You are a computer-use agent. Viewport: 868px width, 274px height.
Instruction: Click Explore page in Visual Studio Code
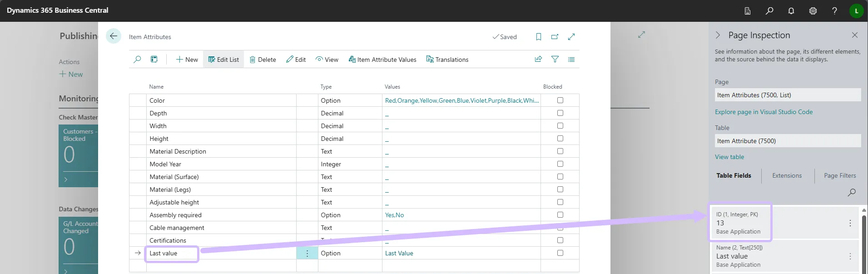point(764,112)
